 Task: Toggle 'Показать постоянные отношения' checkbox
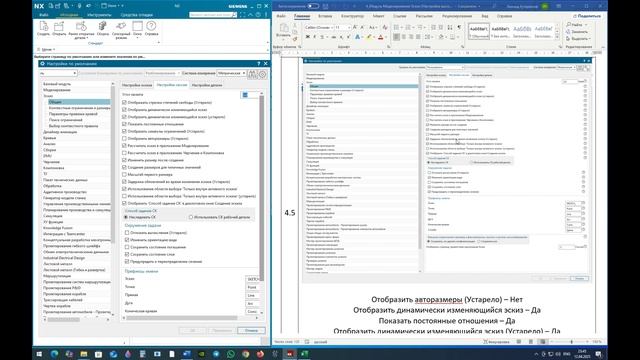[124, 124]
